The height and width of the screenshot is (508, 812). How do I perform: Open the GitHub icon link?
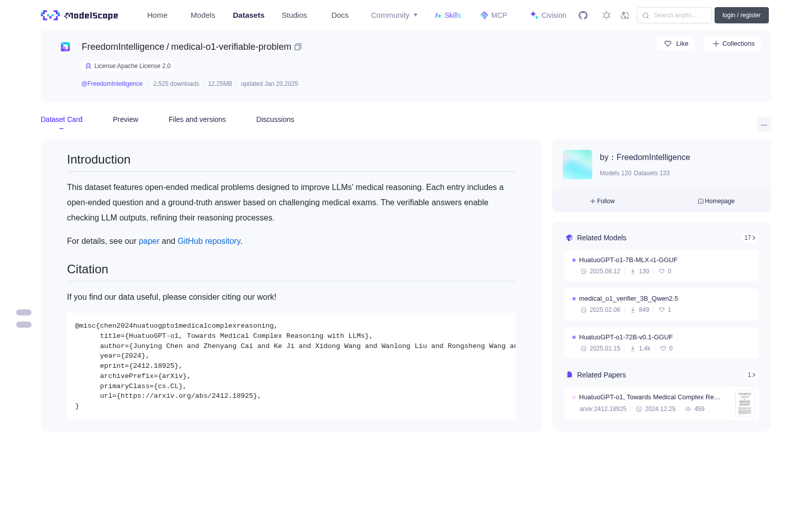(x=583, y=15)
